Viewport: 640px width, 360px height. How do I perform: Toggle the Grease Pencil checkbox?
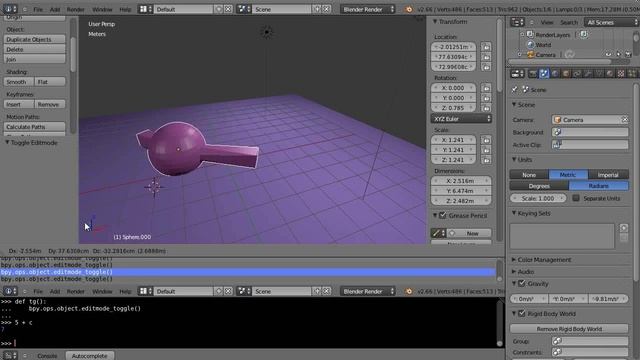pos(443,215)
